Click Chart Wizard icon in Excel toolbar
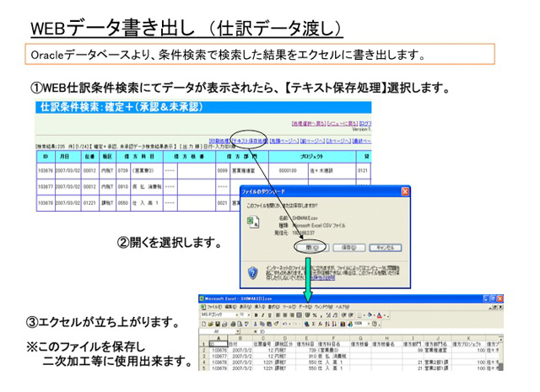This screenshot has width=540, height=392. 343,324
